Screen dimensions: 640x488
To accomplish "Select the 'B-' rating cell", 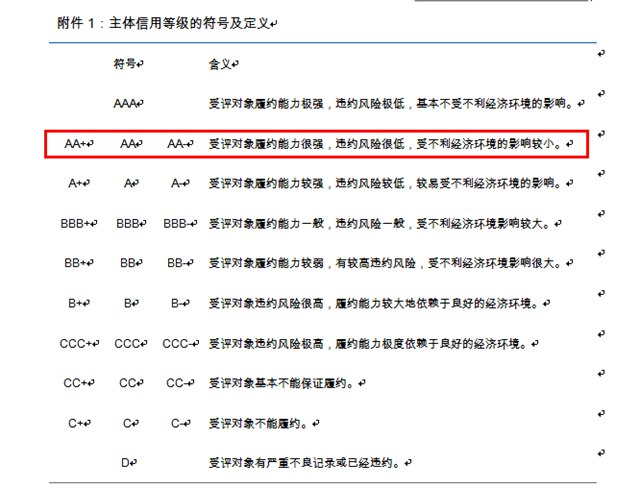I will pyautogui.click(x=177, y=303).
